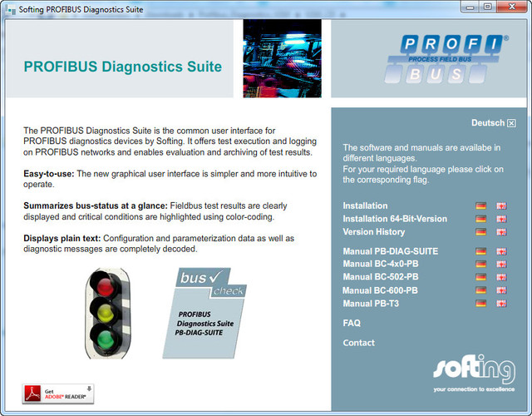Minimize the Softing PROFIBUS window
Image resolution: width=532 pixels, height=416 pixels.
coord(470,7)
